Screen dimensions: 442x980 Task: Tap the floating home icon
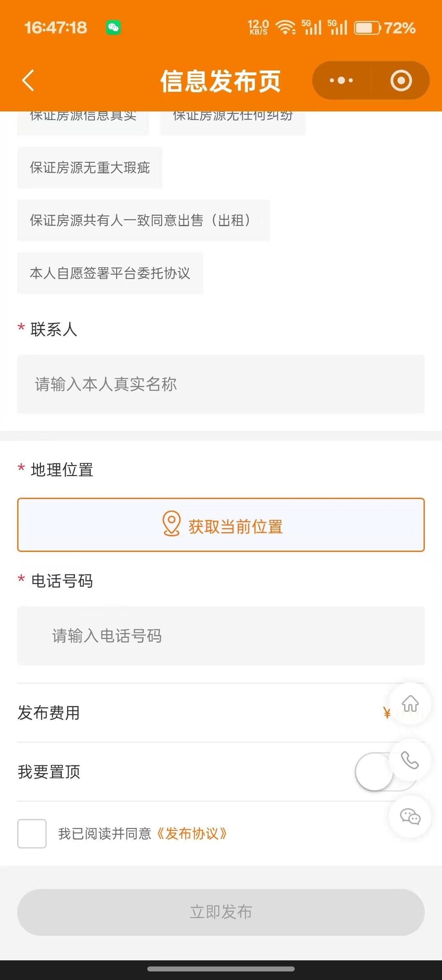(410, 704)
